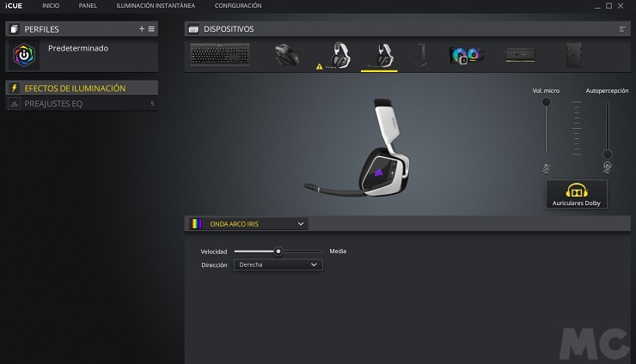636x364 pixels.
Task: Select the RAM memory module device
Action: [x=519, y=56]
